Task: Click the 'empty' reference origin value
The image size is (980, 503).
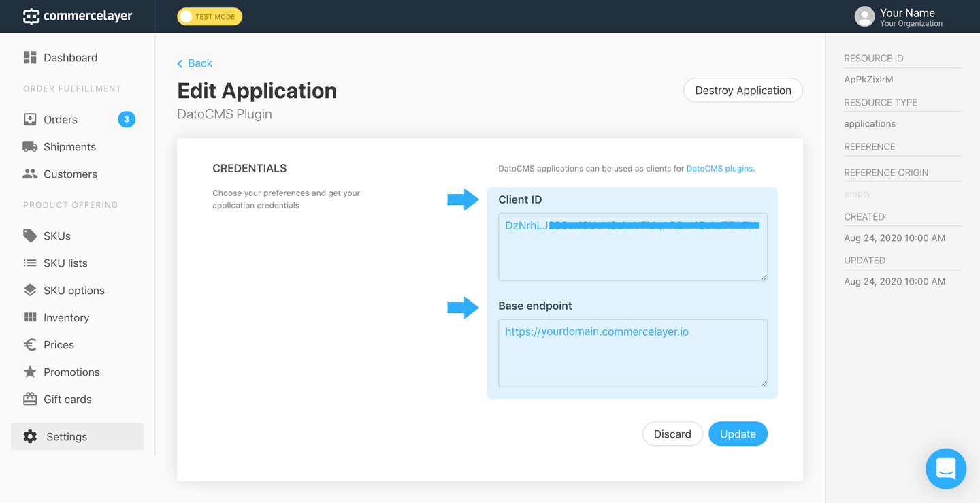Action: (x=857, y=194)
